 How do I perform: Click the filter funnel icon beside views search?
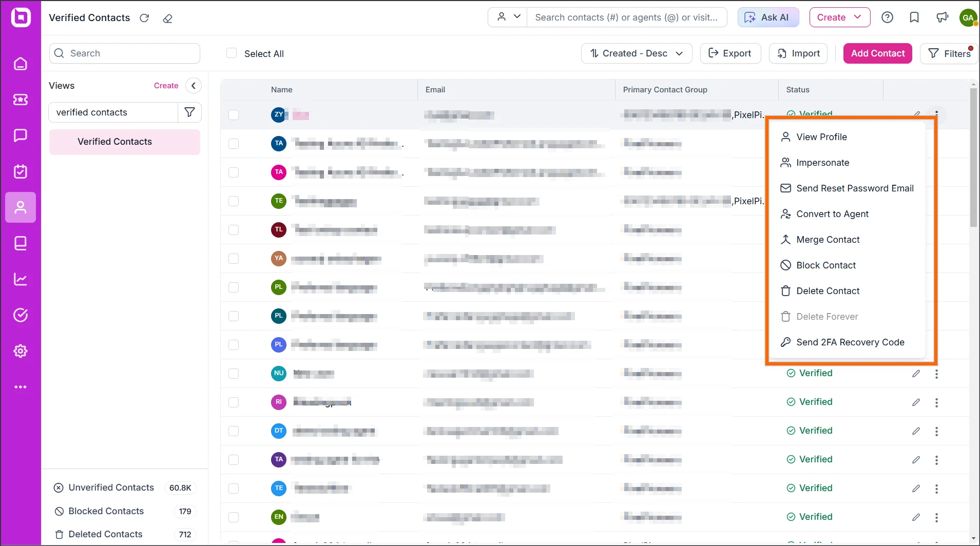tap(189, 112)
